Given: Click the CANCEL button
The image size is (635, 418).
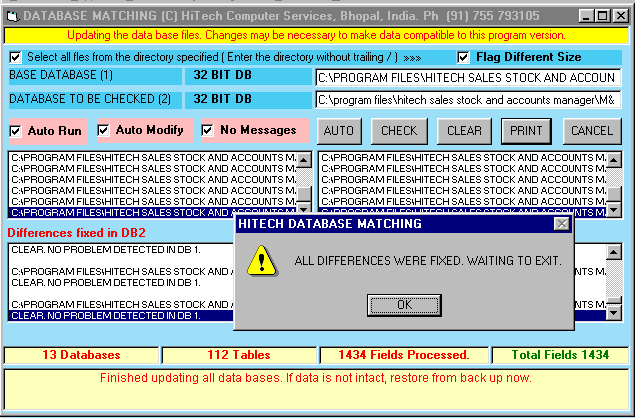Looking at the screenshot, I should tap(592, 131).
